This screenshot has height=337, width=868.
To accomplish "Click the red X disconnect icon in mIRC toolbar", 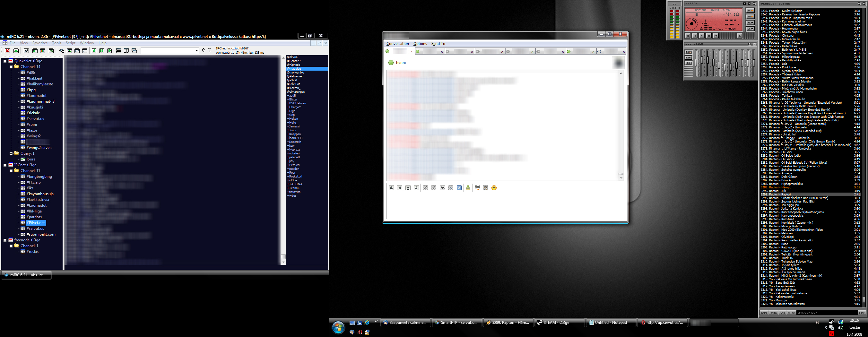I will (7, 51).
